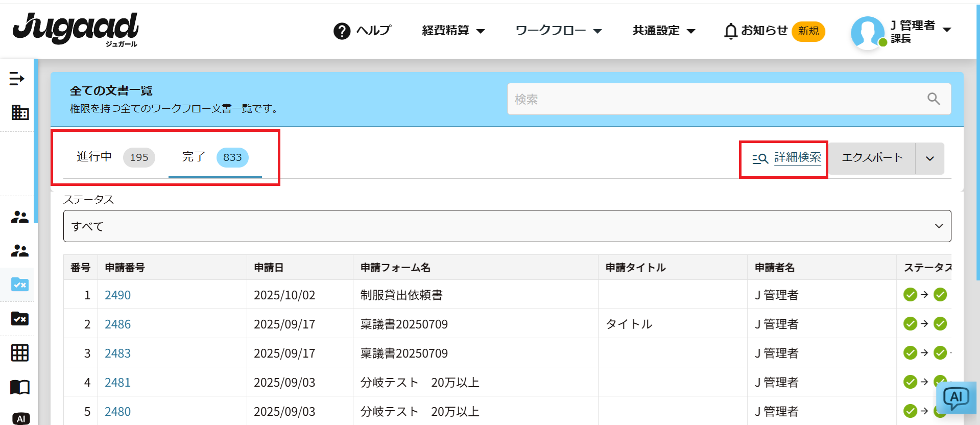Open the AI chat assistant bubble
This screenshot has height=425, width=980.
point(955,397)
